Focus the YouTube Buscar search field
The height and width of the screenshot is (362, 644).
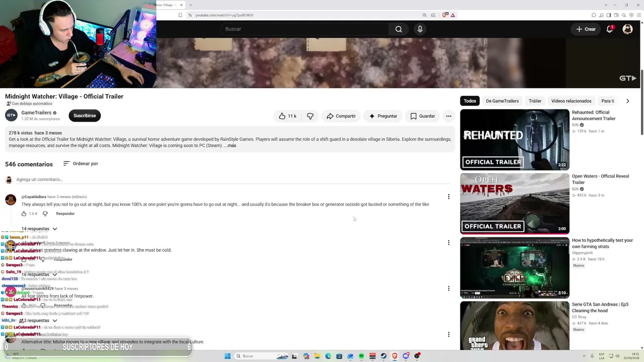[304, 29]
